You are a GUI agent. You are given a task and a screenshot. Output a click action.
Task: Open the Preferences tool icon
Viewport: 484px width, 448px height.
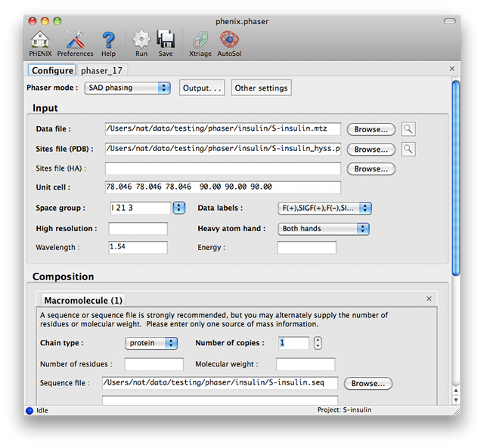75,40
